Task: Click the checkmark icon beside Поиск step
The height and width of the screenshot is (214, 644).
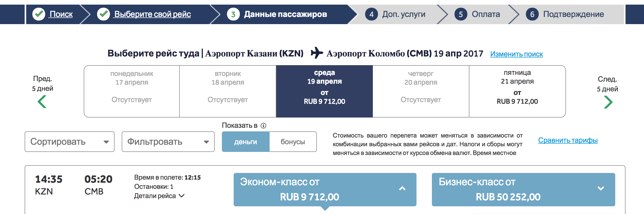Action: [39, 14]
